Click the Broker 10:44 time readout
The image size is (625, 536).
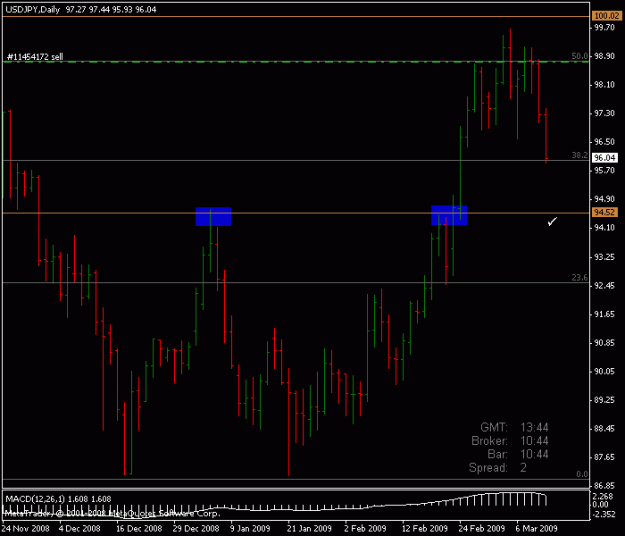510,441
